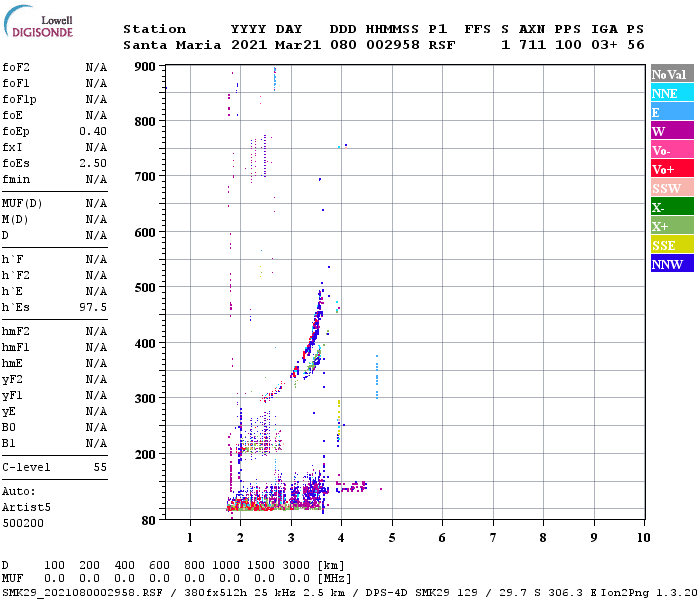Click the SMK29_2021080002958.RSF filename

83,593
